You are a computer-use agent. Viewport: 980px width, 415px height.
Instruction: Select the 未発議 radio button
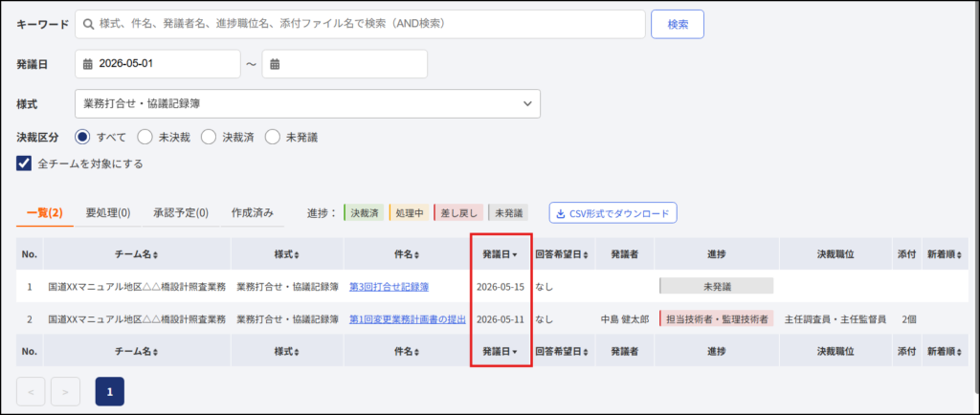click(x=272, y=138)
